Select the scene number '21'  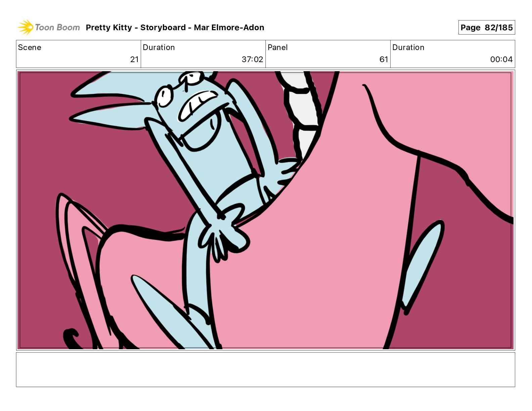tap(134, 59)
